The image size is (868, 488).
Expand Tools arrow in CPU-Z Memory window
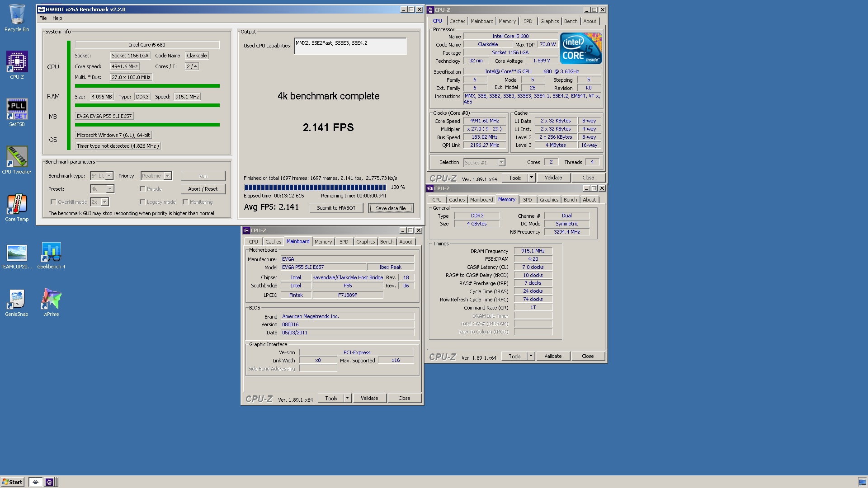click(x=531, y=356)
